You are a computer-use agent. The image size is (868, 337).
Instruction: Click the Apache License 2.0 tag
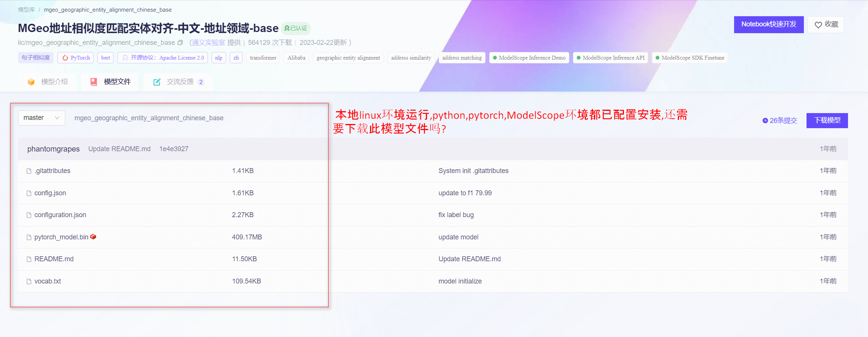[x=163, y=58]
